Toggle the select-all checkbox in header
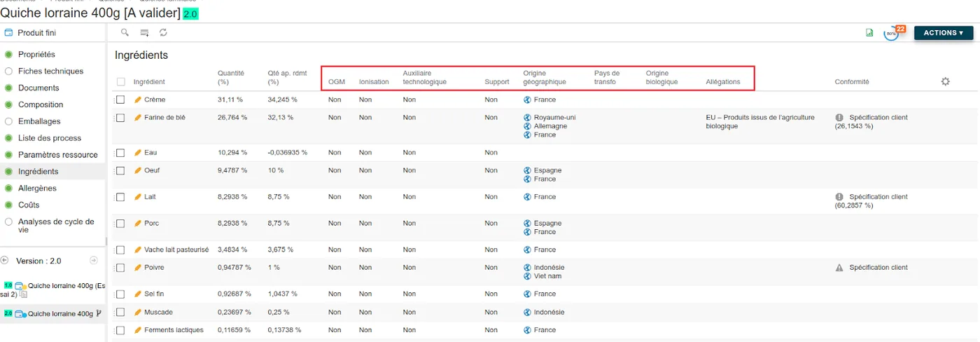 pyautogui.click(x=120, y=82)
